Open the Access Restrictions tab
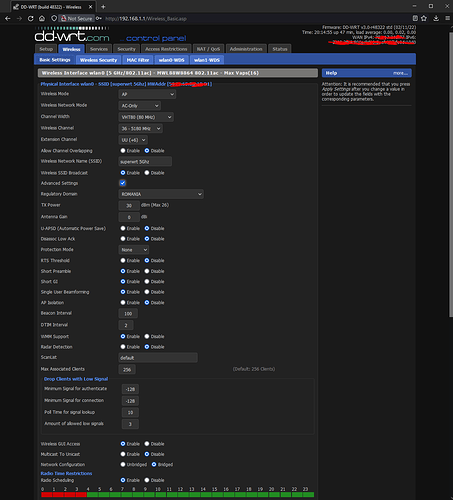The width and height of the screenshot is (453, 500). (166, 49)
